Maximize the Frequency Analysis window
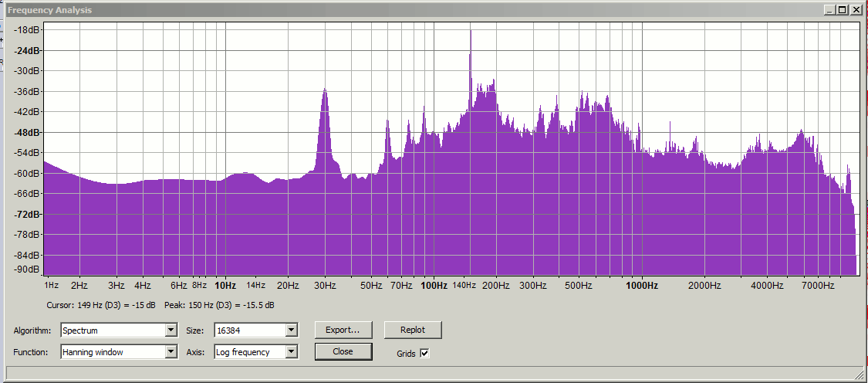This screenshot has width=868, height=383. 842,10
